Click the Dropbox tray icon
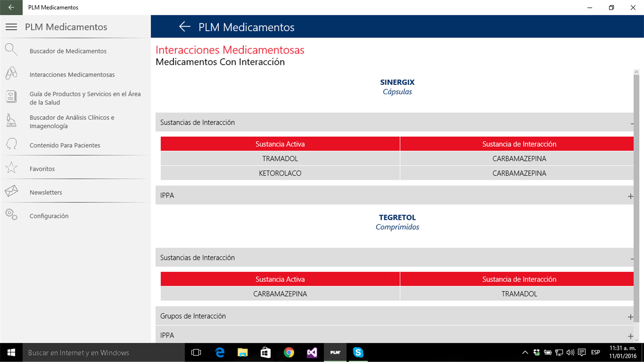This screenshot has width=644, height=362. click(x=537, y=353)
